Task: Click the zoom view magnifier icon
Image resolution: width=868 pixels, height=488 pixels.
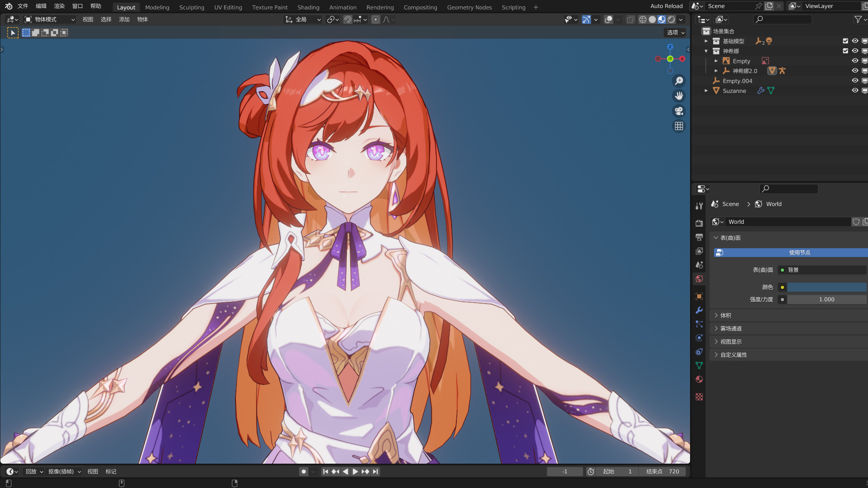Action: pyautogui.click(x=679, y=81)
